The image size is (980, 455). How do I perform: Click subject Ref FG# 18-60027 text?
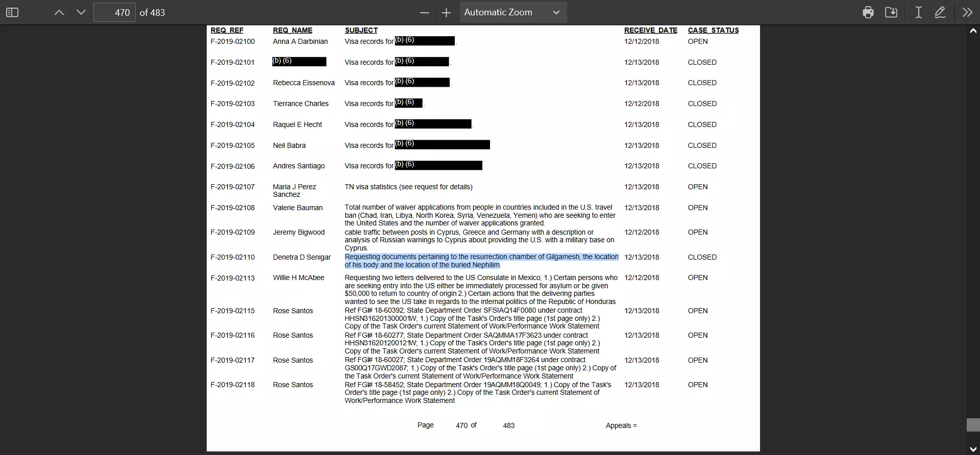point(480,368)
